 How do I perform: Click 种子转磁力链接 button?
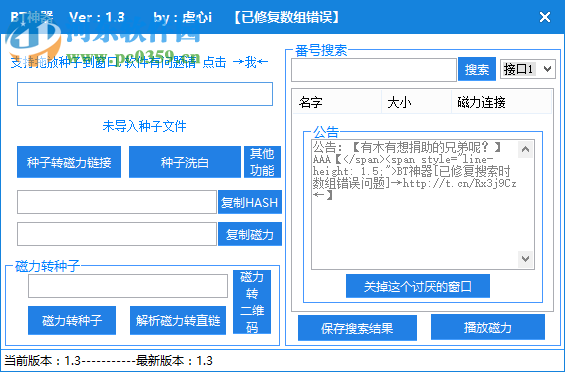coord(69,162)
